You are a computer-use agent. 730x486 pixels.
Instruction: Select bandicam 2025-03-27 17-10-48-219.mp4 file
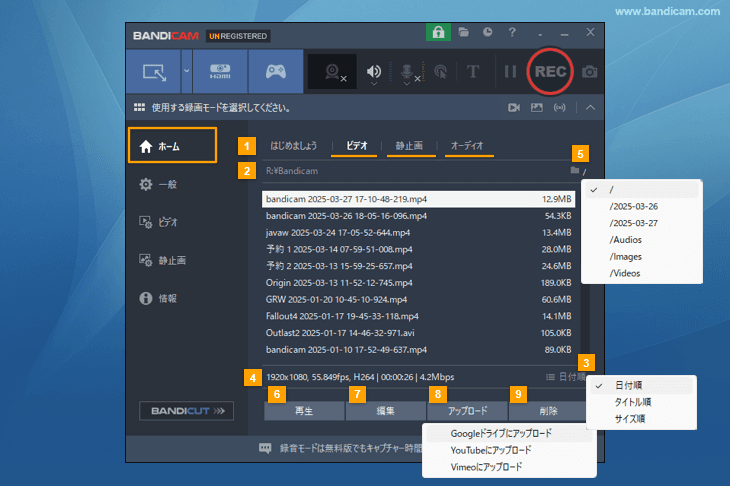pos(419,199)
